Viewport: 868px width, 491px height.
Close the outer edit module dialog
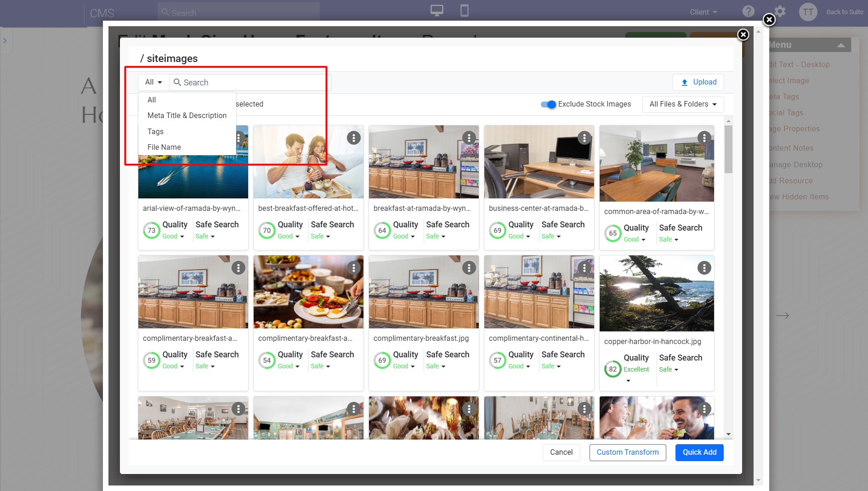pyautogui.click(x=769, y=20)
